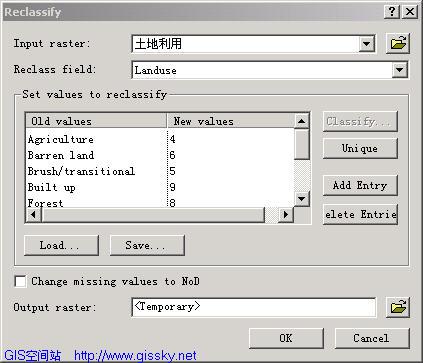Click new value 5 for Brush/transitional
The height and width of the screenshot is (363, 423).
click(172, 171)
